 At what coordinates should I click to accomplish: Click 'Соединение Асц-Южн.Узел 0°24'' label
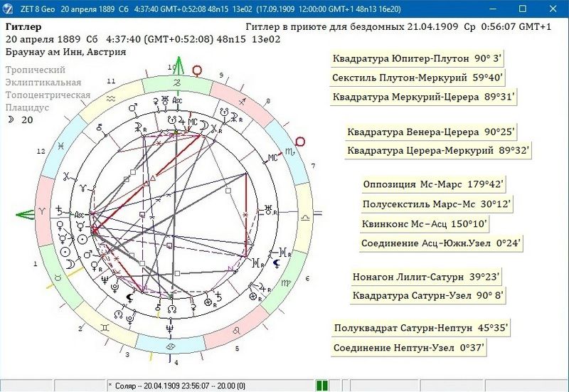(441, 243)
